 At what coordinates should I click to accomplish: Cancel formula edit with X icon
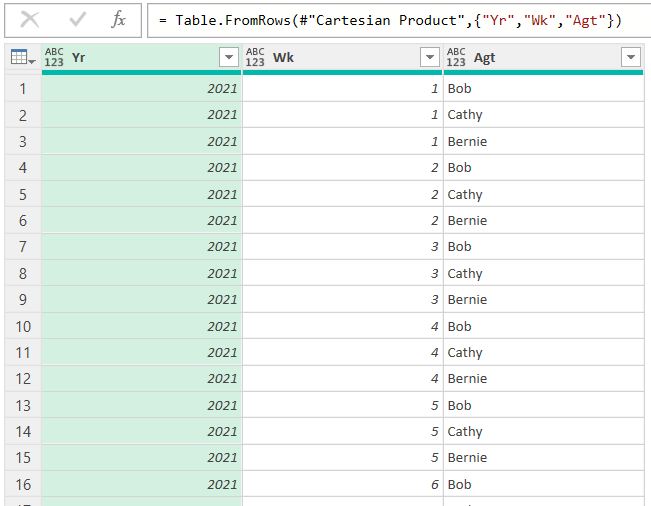[x=30, y=20]
